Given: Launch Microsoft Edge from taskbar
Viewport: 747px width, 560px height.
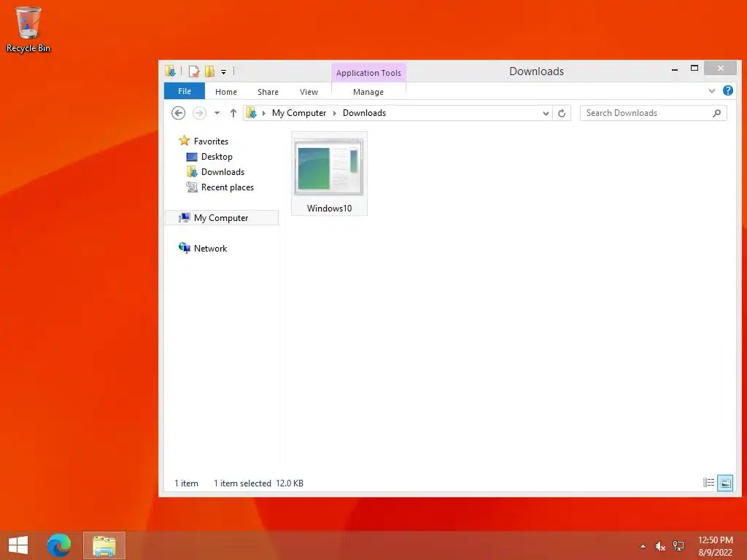Looking at the screenshot, I should coord(59,545).
